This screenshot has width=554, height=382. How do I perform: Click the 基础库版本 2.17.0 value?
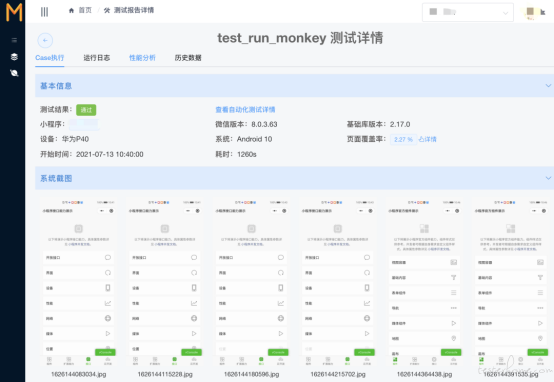coord(400,124)
